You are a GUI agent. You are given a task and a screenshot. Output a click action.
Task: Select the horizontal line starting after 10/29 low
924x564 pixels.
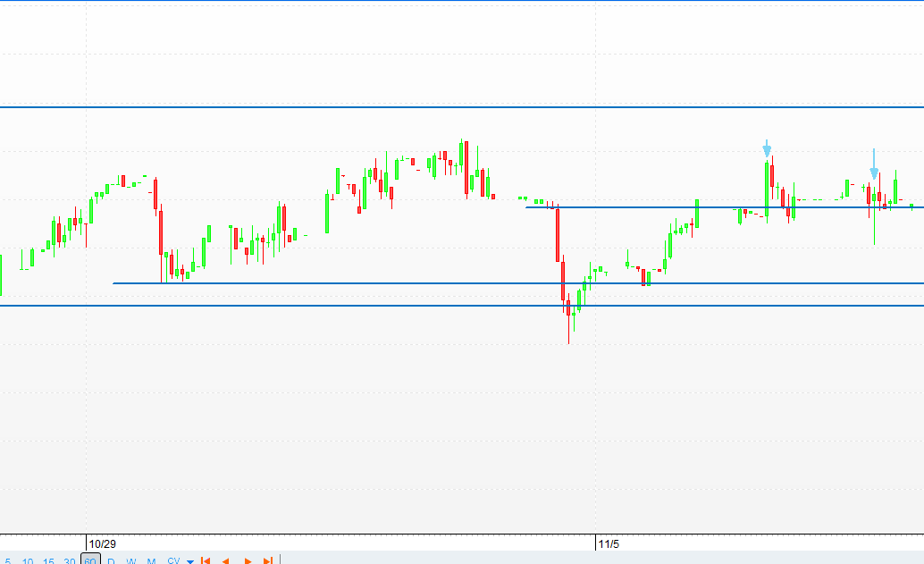tap(518, 283)
